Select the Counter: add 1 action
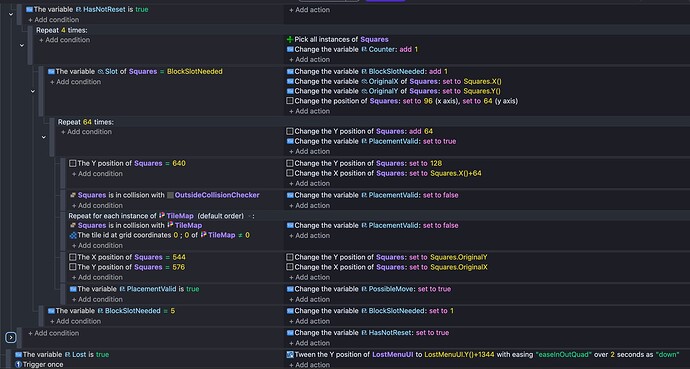The width and height of the screenshot is (690, 369). (352, 49)
